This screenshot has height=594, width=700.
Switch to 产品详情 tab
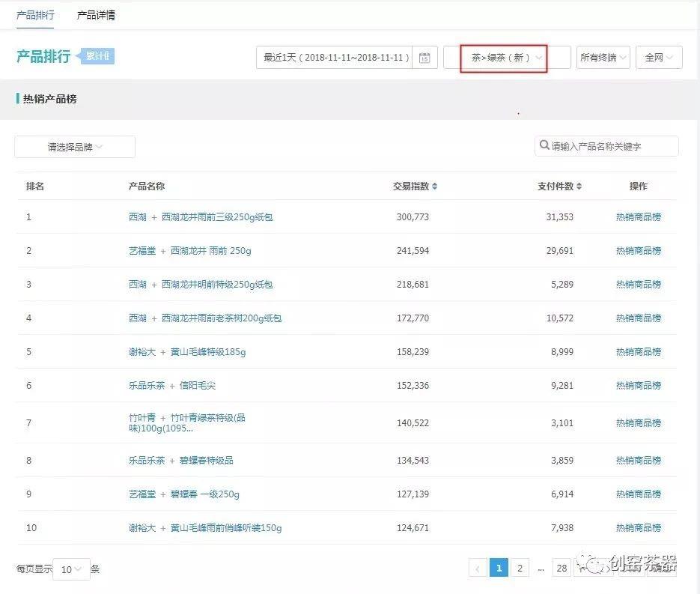pyautogui.click(x=96, y=15)
